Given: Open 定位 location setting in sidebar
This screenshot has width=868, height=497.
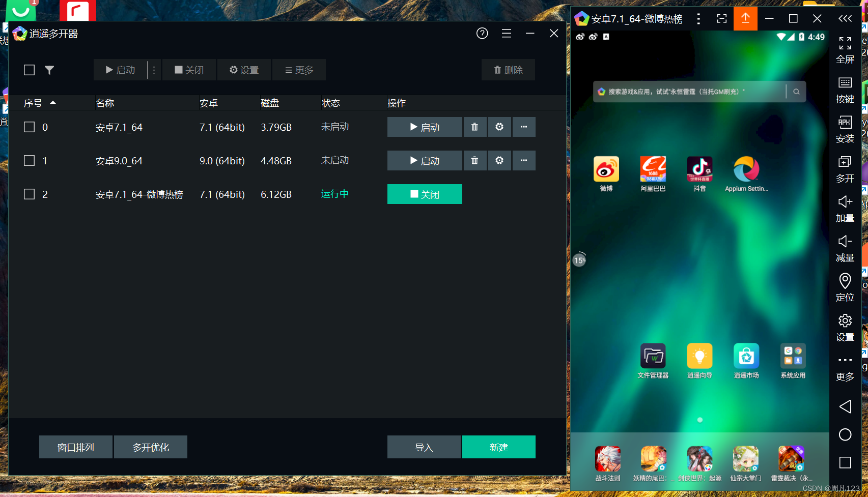Looking at the screenshot, I should (845, 288).
